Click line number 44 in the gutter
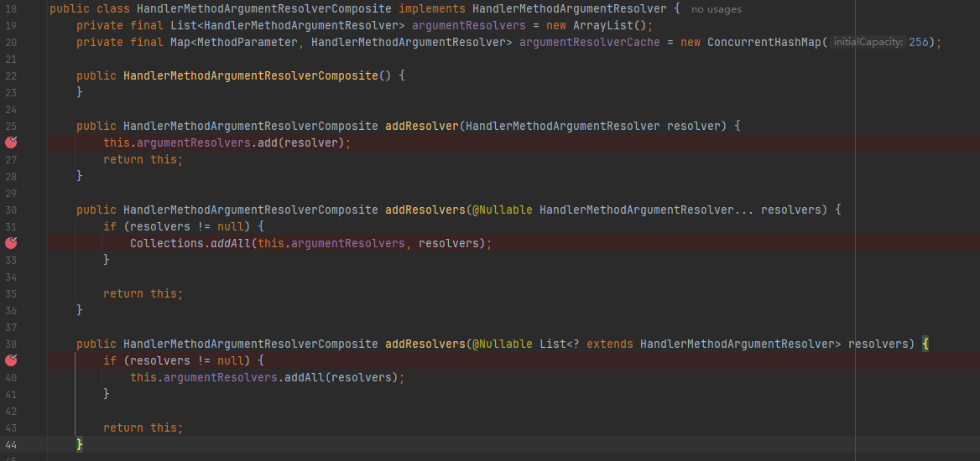The height and width of the screenshot is (461, 980). coord(11,444)
